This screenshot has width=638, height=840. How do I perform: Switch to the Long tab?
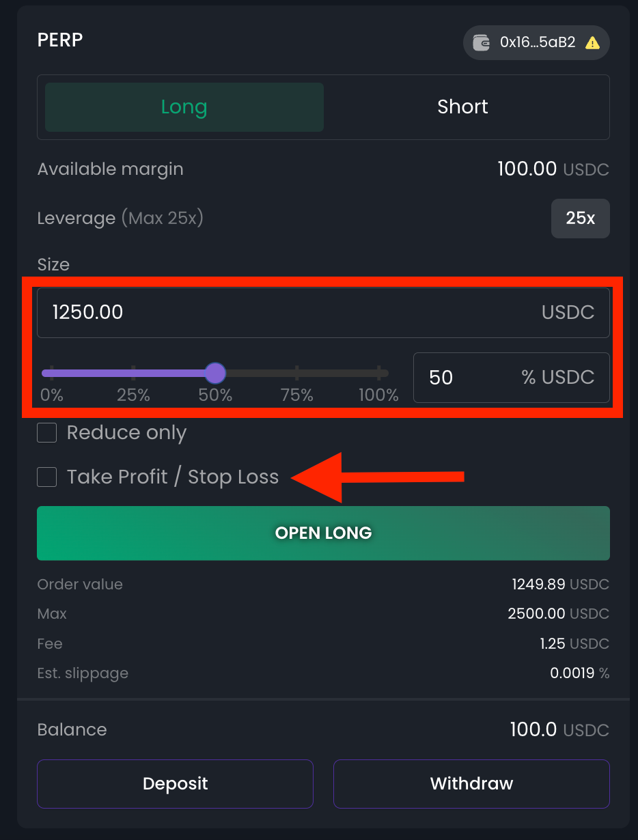click(x=184, y=107)
